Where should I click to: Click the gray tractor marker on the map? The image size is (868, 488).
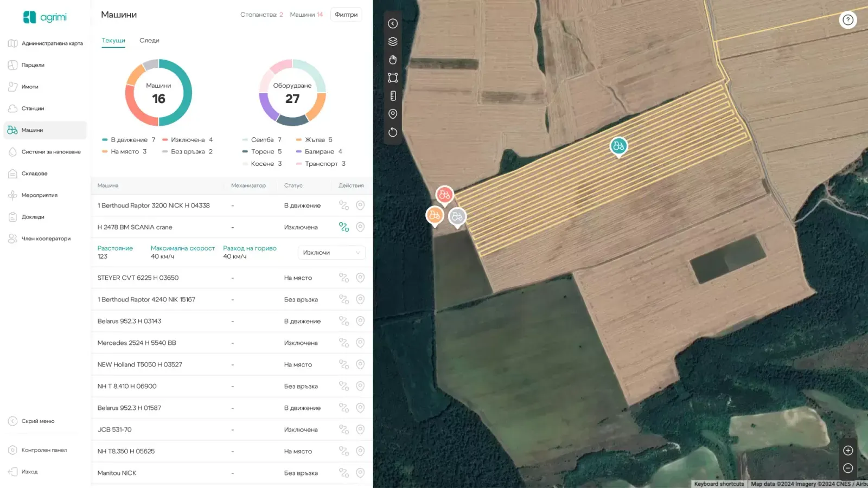457,217
